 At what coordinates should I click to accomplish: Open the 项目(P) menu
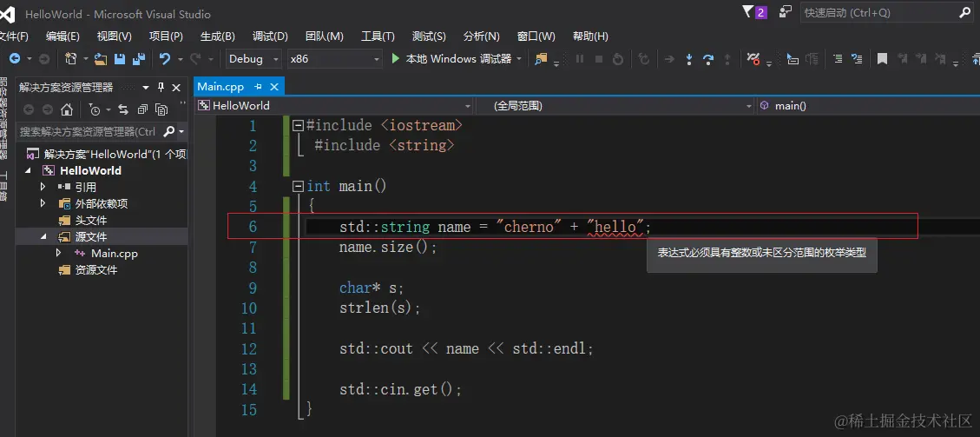click(166, 36)
